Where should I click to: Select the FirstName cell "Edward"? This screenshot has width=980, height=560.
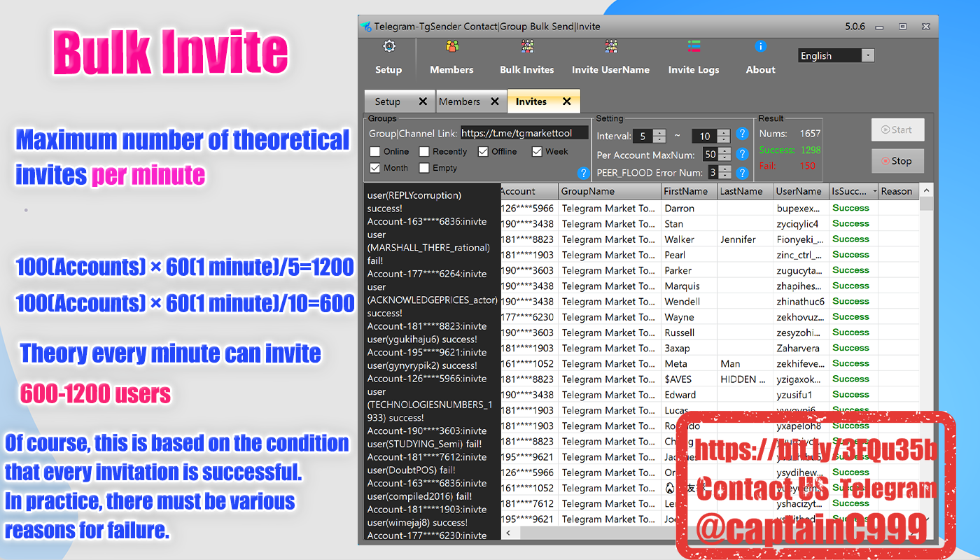click(689, 395)
